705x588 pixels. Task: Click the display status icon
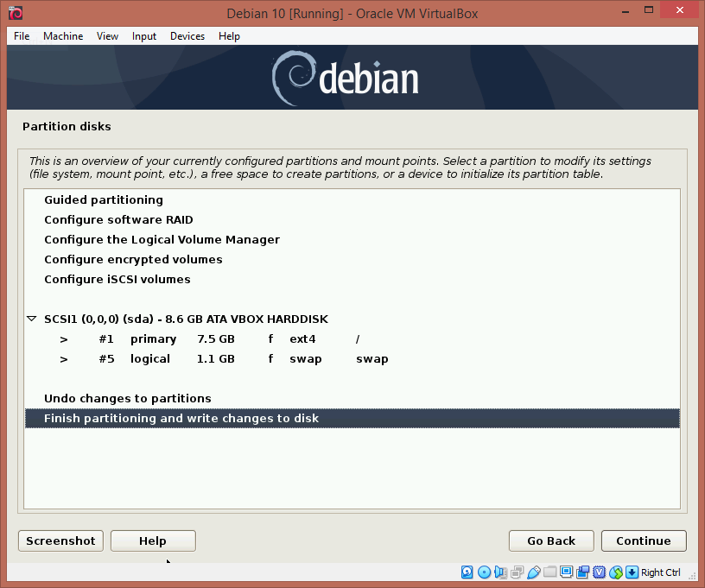click(x=567, y=572)
